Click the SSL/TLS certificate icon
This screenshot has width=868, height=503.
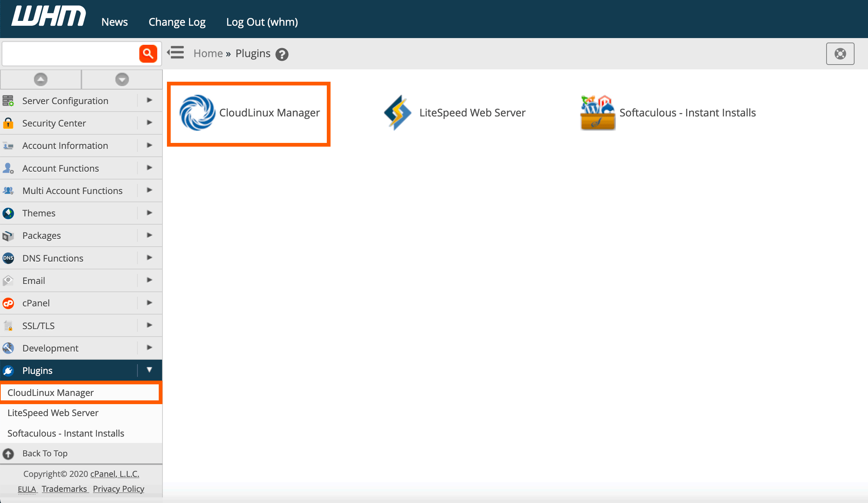click(8, 326)
